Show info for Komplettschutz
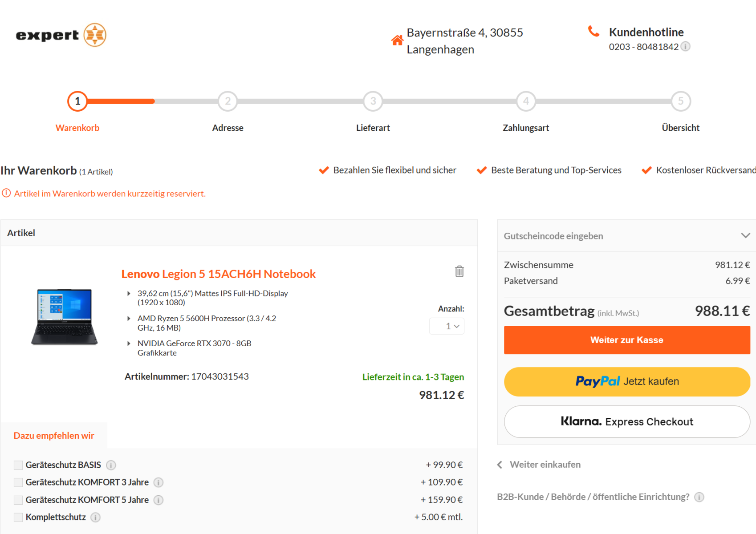Screen dimensions: 756x534 (x=96, y=517)
